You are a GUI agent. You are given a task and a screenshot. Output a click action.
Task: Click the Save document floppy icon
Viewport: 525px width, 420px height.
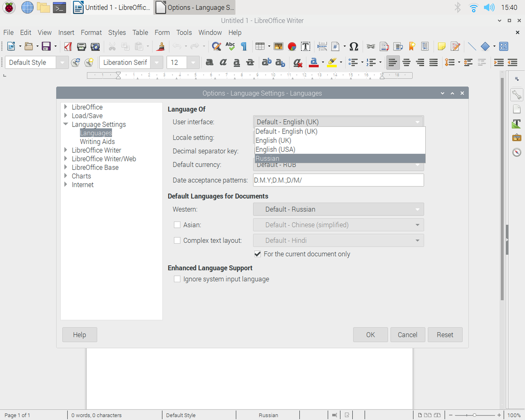(46, 46)
